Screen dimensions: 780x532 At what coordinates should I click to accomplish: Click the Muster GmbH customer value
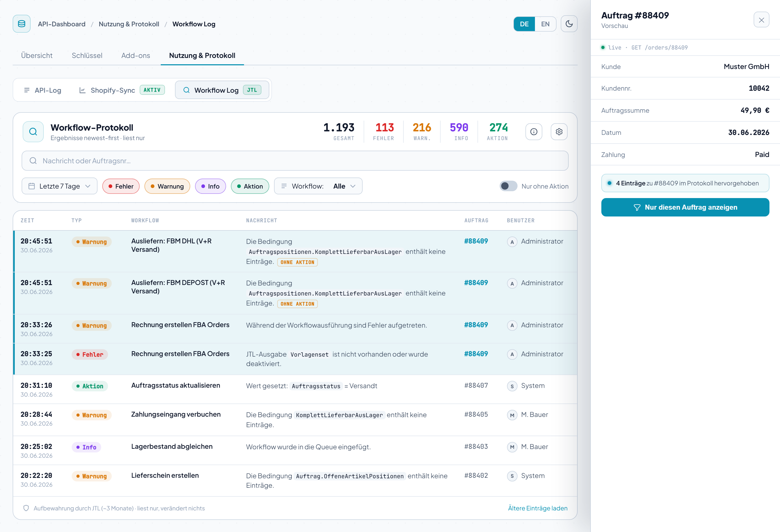tap(746, 66)
